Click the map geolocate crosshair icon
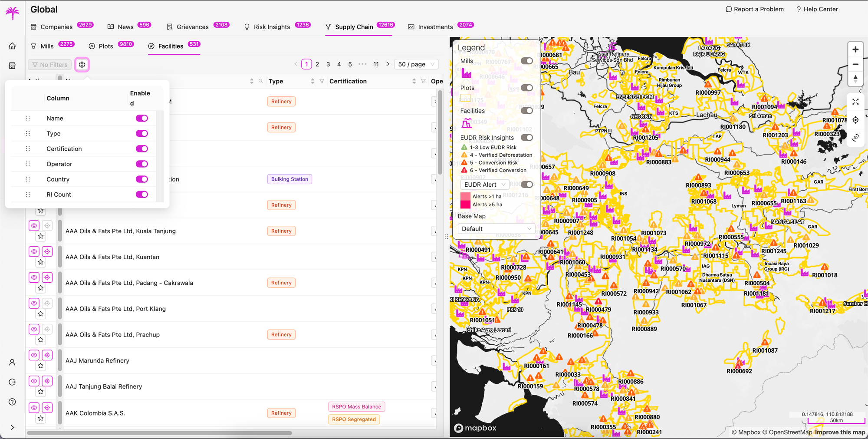Screen dimensions: 868x439 pyautogui.click(x=855, y=120)
